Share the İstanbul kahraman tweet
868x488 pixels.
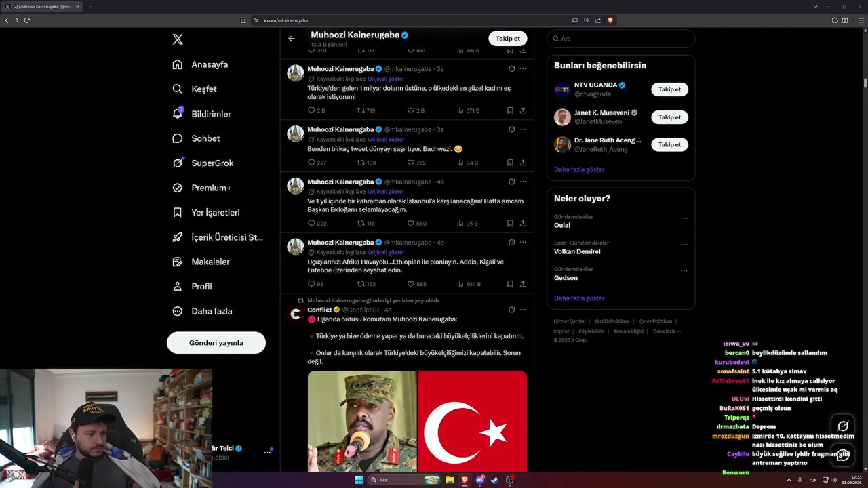pyautogui.click(x=523, y=224)
